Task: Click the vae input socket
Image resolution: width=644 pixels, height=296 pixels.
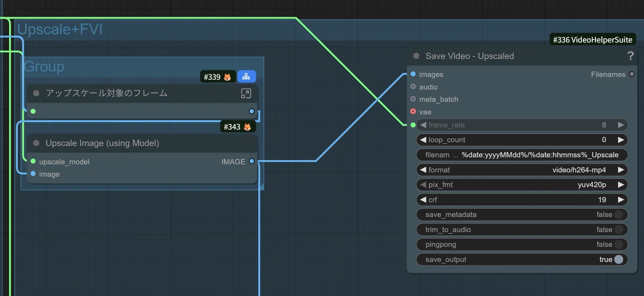Action: pyautogui.click(x=413, y=112)
